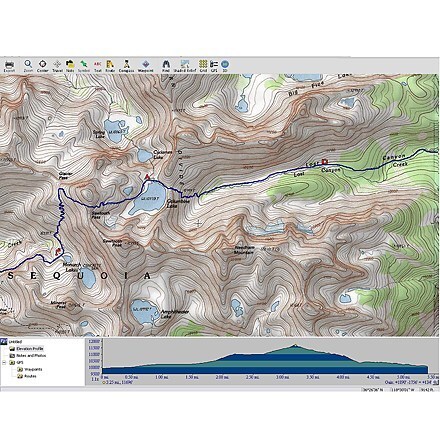Viewport: 440px width, 440px height.
Task: Click the elevation readout in the status bar
Action: pos(428,389)
